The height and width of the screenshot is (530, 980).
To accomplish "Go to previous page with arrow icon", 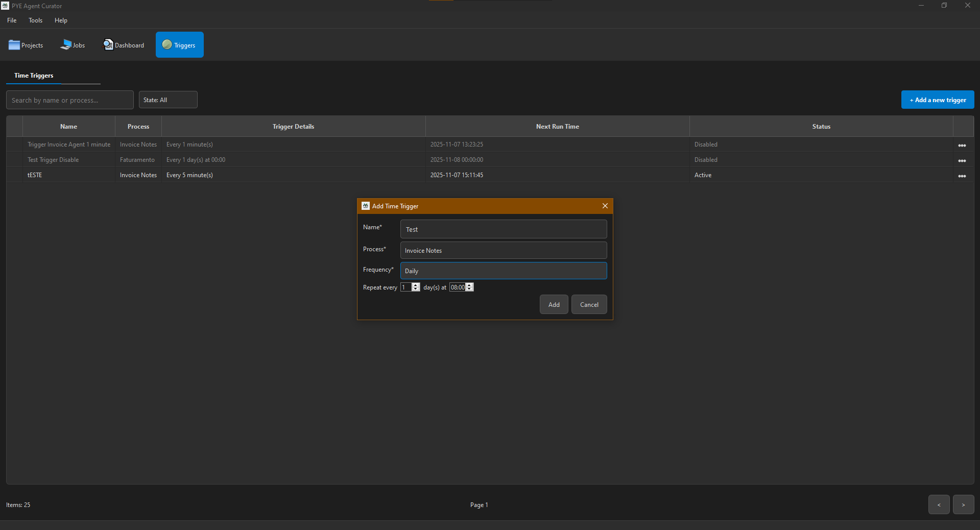I will coord(939,504).
